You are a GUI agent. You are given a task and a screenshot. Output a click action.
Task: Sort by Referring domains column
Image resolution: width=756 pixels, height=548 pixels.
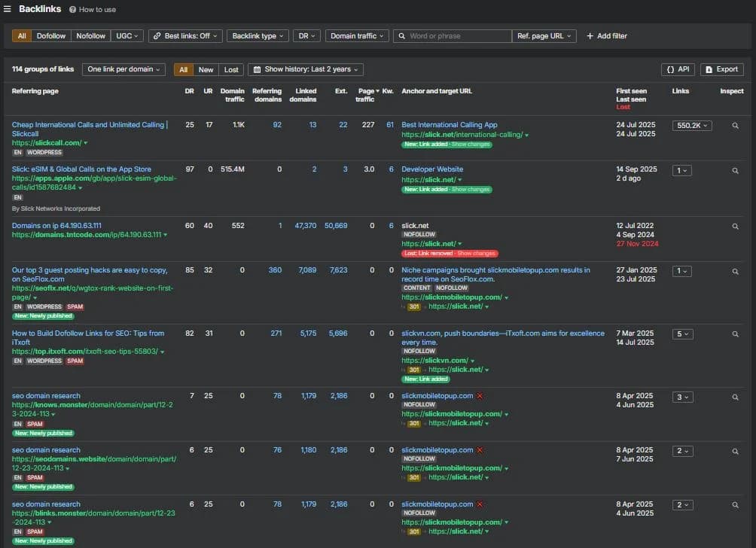pyautogui.click(x=267, y=95)
